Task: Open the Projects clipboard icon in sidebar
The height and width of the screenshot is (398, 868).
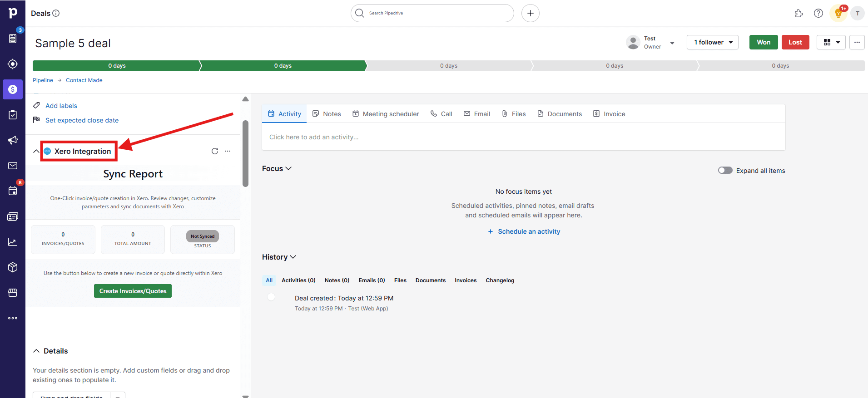Action: (13, 115)
